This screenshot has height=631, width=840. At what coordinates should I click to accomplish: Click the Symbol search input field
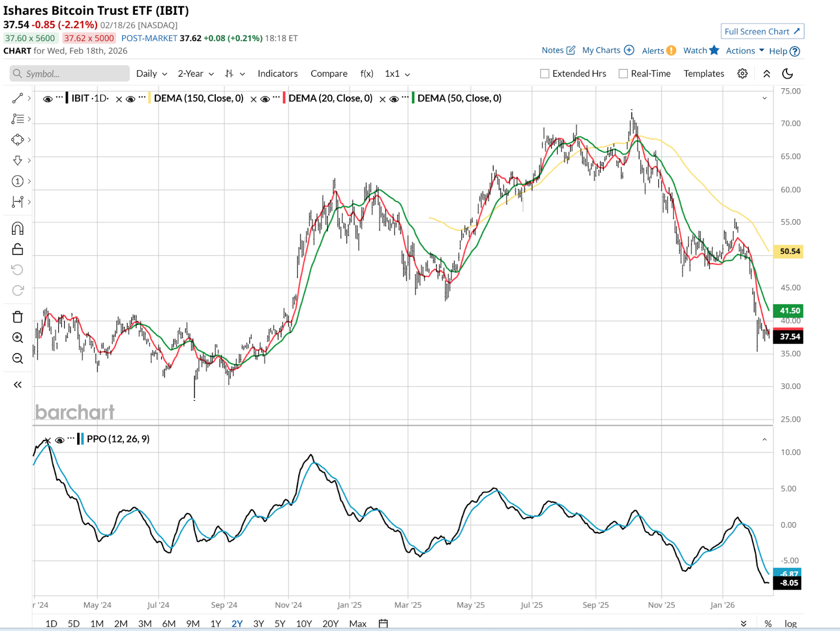click(x=70, y=73)
